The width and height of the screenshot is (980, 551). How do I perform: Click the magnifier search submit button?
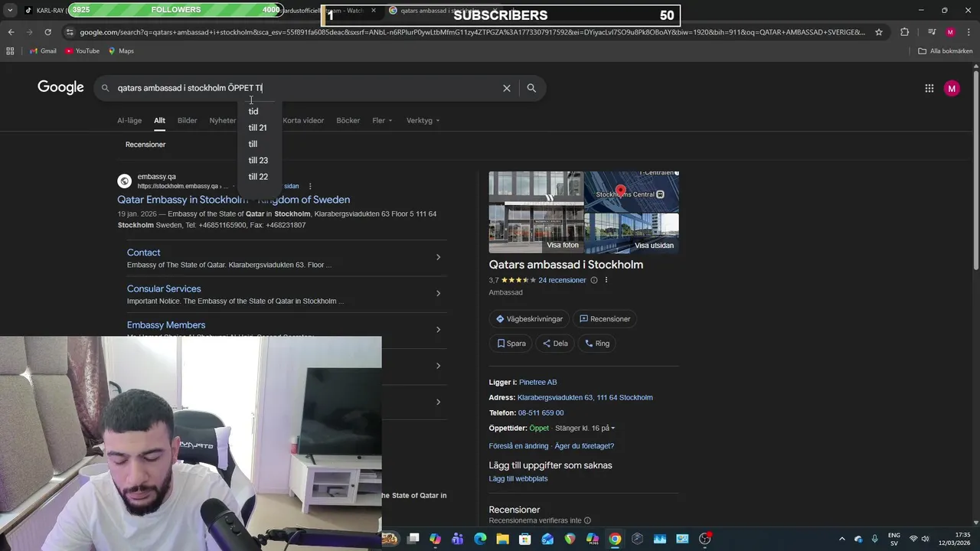[531, 88]
